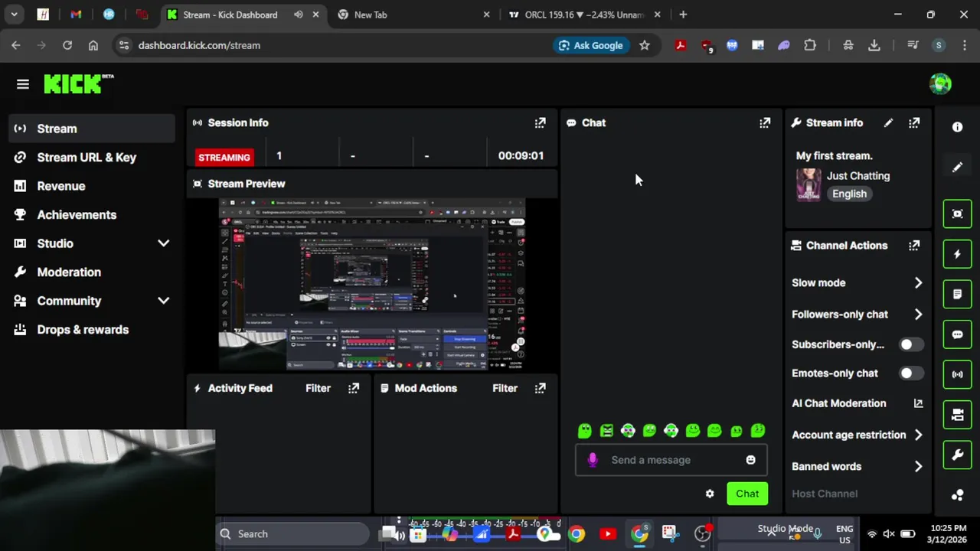Pop out the Mod Actions panel
Viewport: 980px width, 551px height.
[x=540, y=388]
